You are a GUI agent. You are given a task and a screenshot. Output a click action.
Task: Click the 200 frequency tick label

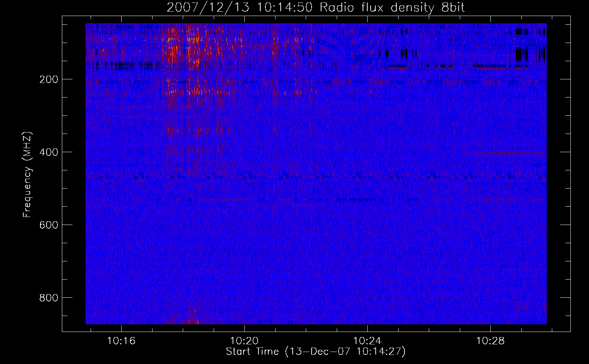(x=49, y=79)
